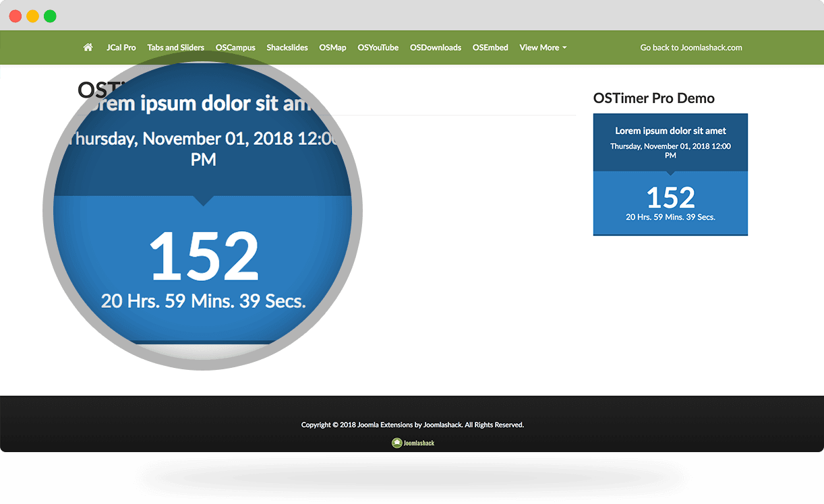Viewport: 824px width, 504px height.
Task: Minimize window with yellow button
Action: tap(32, 16)
